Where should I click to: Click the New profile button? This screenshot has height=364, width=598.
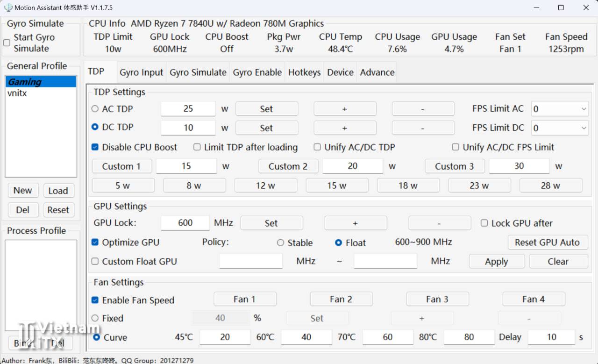click(22, 190)
